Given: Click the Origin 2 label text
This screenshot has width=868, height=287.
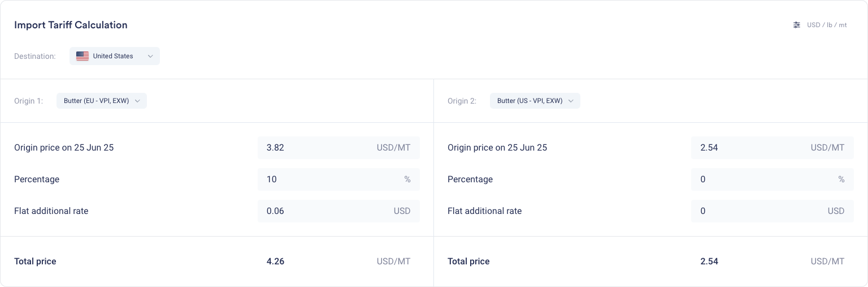Looking at the screenshot, I should point(462,101).
